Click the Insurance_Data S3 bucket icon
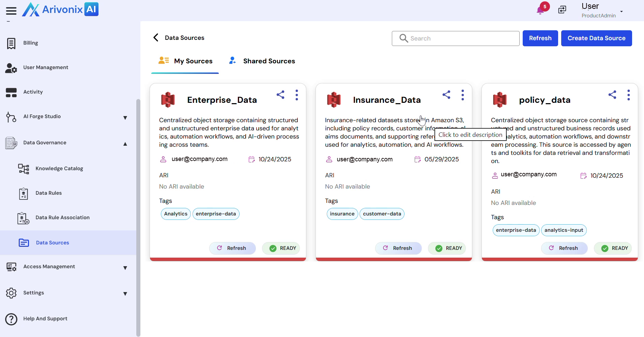Image resolution: width=644 pixels, height=337 pixels. pyautogui.click(x=334, y=100)
